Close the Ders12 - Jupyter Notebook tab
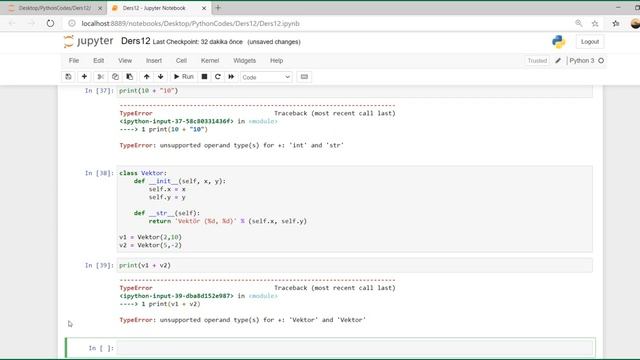This screenshot has width=640, height=360. [x=204, y=8]
